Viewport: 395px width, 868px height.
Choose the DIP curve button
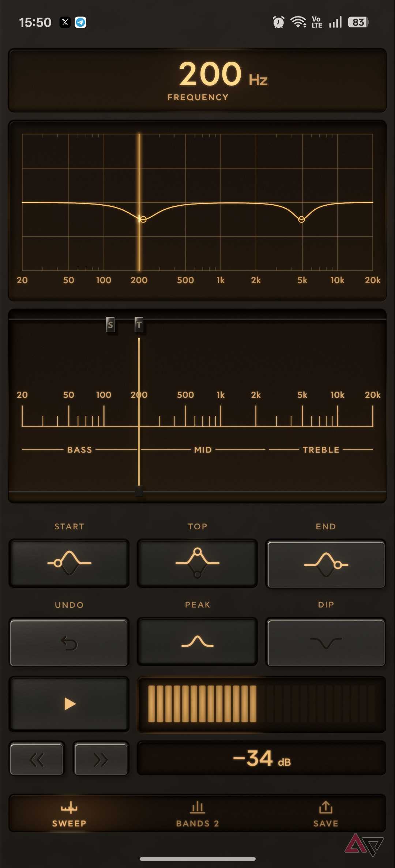point(326,642)
